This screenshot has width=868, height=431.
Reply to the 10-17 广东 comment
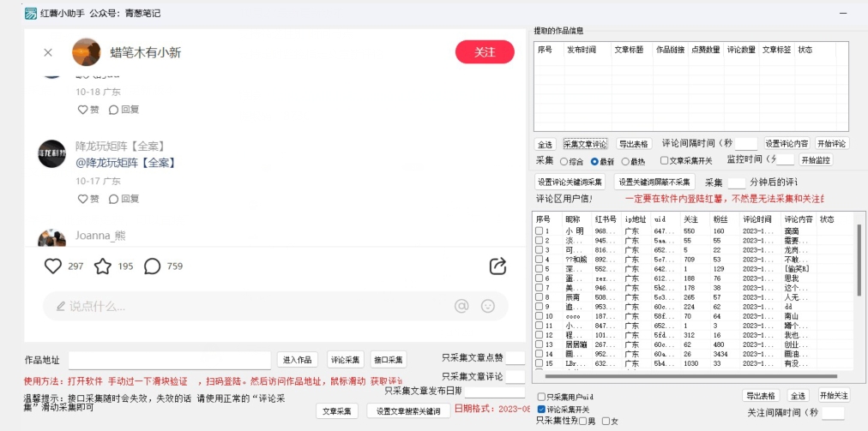124,199
